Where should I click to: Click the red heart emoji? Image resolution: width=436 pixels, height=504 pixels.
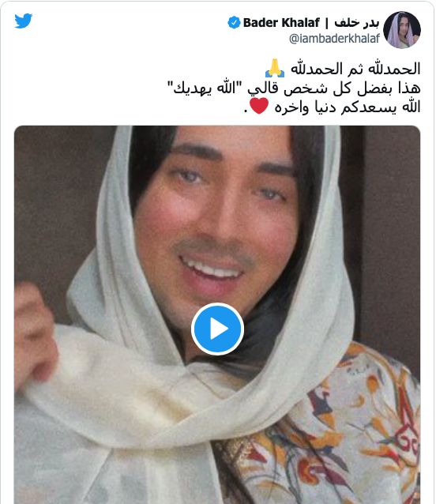[x=259, y=106]
